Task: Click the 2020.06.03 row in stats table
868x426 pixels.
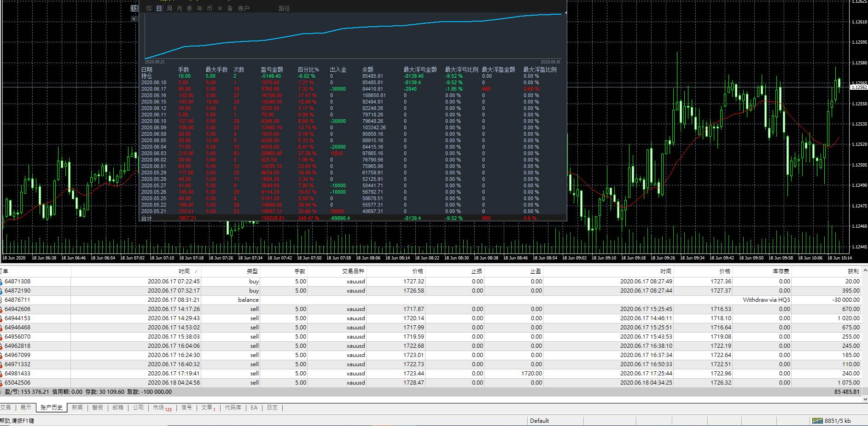Action: (x=353, y=153)
